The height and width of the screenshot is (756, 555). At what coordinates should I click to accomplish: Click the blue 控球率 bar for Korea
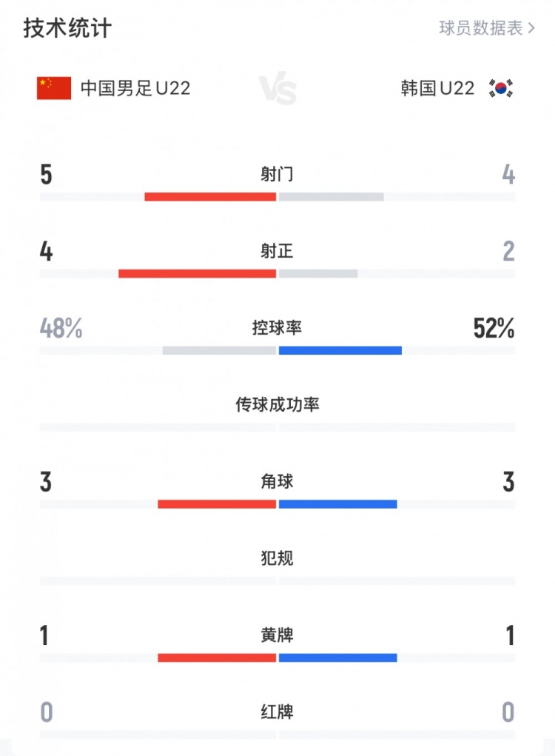340,350
